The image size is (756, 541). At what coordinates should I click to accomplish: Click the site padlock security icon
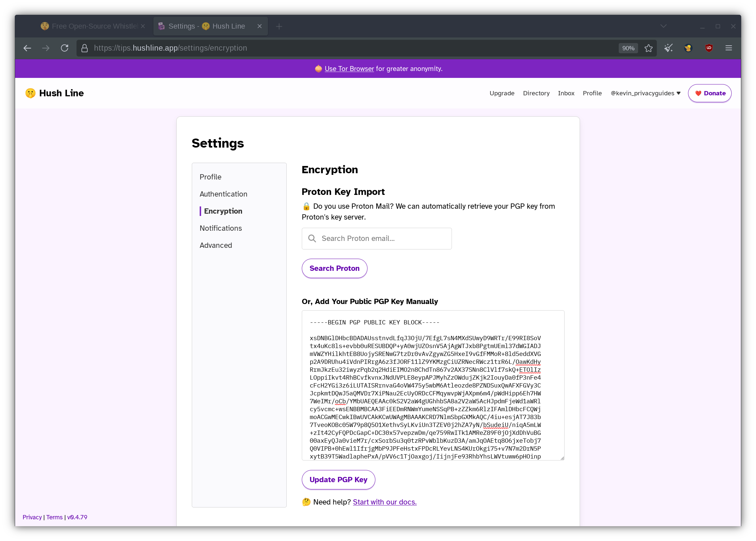coord(84,48)
